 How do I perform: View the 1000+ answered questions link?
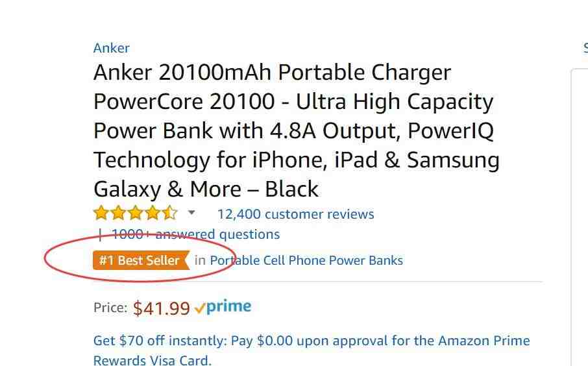[x=195, y=234]
